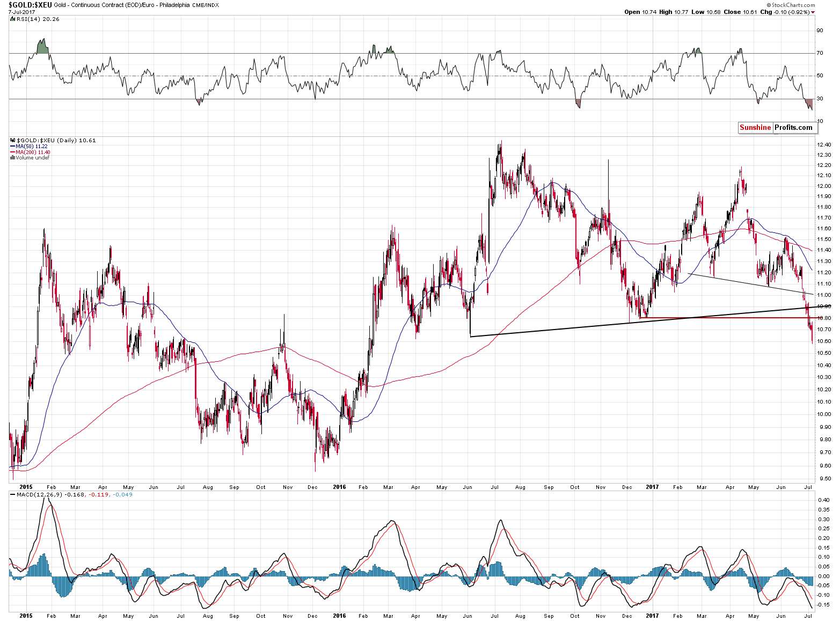The width and height of the screenshot is (840, 621).
Task: Click the red line swatch before MA(200)
Action: click(x=12, y=152)
